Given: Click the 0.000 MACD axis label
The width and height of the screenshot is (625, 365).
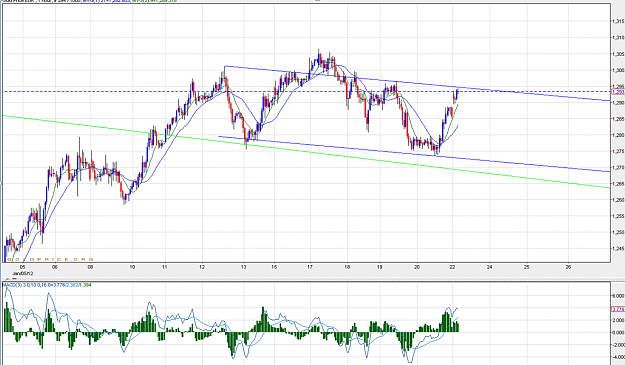Looking at the screenshot, I should coord(618,332).
